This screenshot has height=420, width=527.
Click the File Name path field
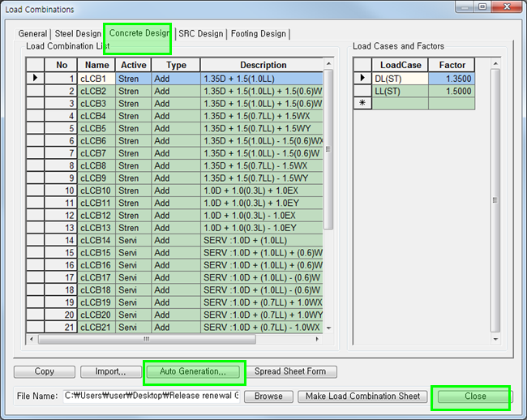pyautogui.click(x=152, y=396)
